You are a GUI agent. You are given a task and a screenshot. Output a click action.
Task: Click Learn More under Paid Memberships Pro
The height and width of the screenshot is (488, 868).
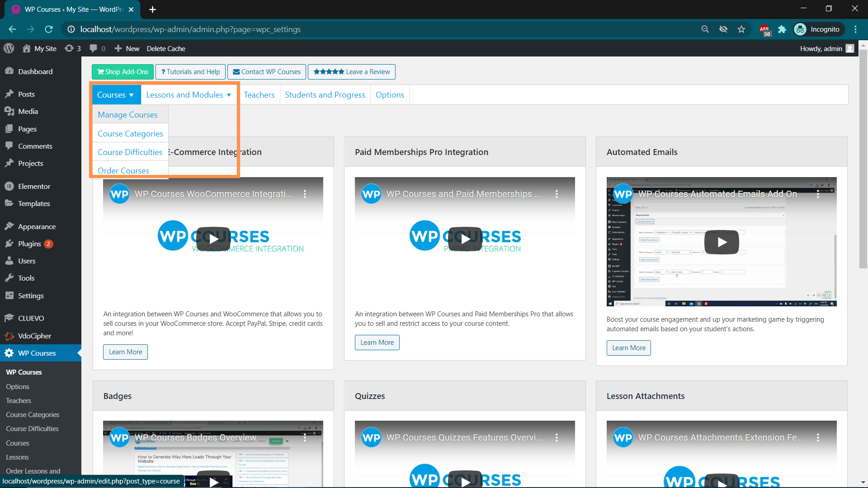click(x=377, y=343)
